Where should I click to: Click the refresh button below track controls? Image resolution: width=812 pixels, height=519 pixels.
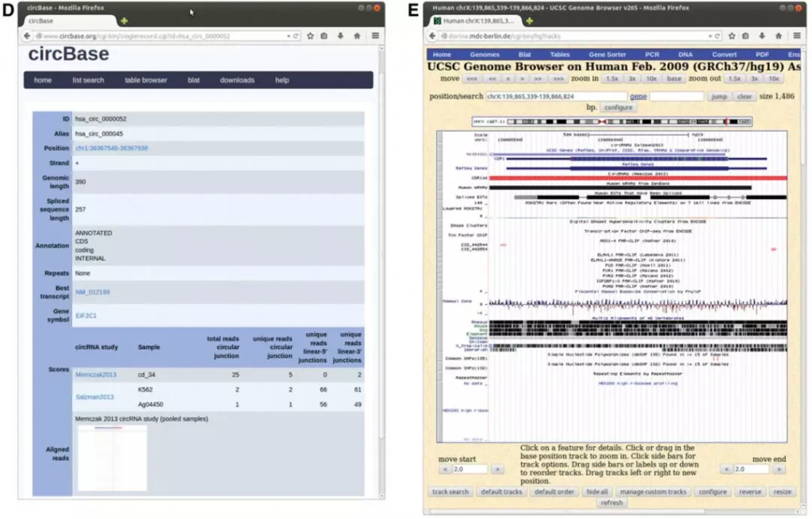click(x=611, y=503)
